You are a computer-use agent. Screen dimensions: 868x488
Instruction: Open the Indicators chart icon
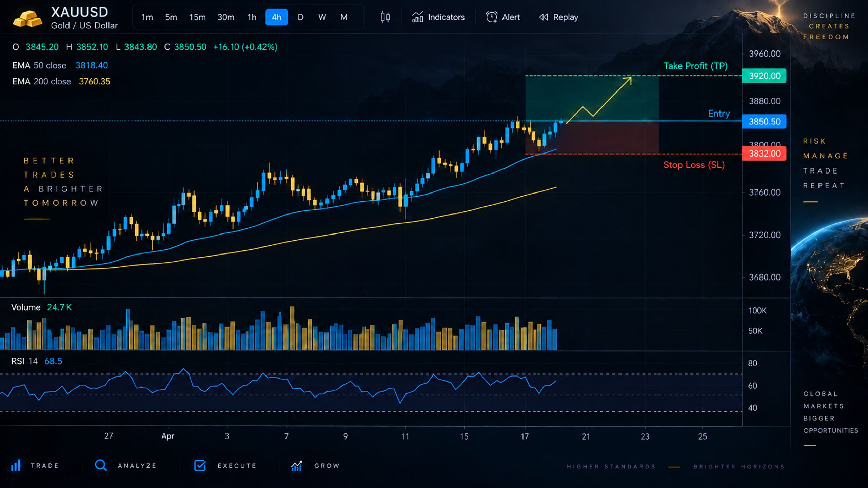pyautogui.click(x=417, y=17)
